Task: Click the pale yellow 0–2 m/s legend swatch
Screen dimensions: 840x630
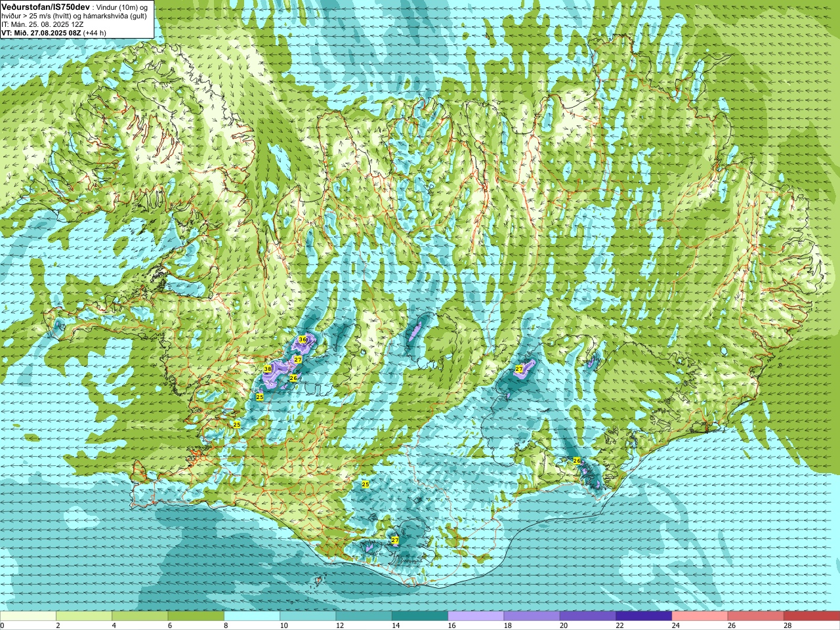Action: [28, 616]
